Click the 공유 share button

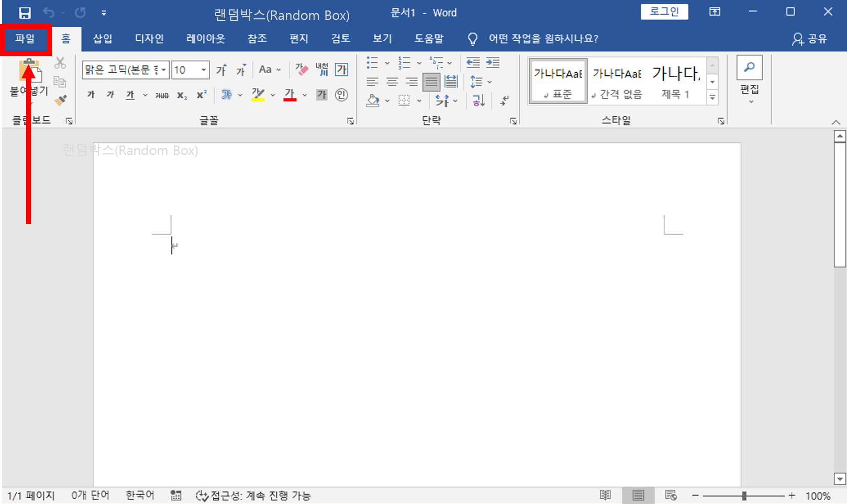[x=809, y=39]
